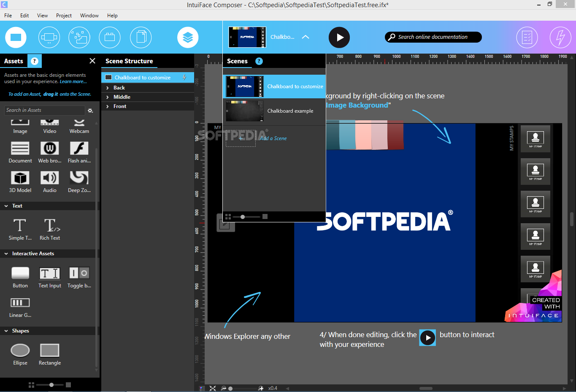
Task: Open the File menu
Action: 8,16
